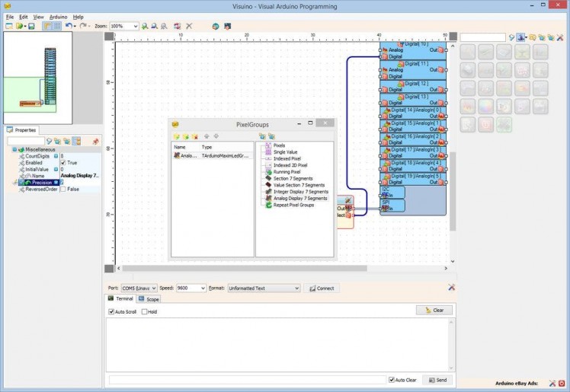Screen dimensions: 570x392
Task: Open the Zoom percentage dropdown
Action: pyautogui.click(x=135, y=26)
